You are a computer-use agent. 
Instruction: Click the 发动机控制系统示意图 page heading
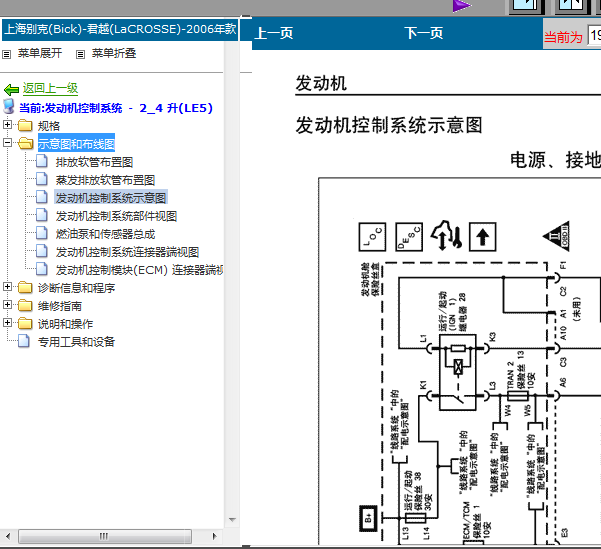[389, 125]
